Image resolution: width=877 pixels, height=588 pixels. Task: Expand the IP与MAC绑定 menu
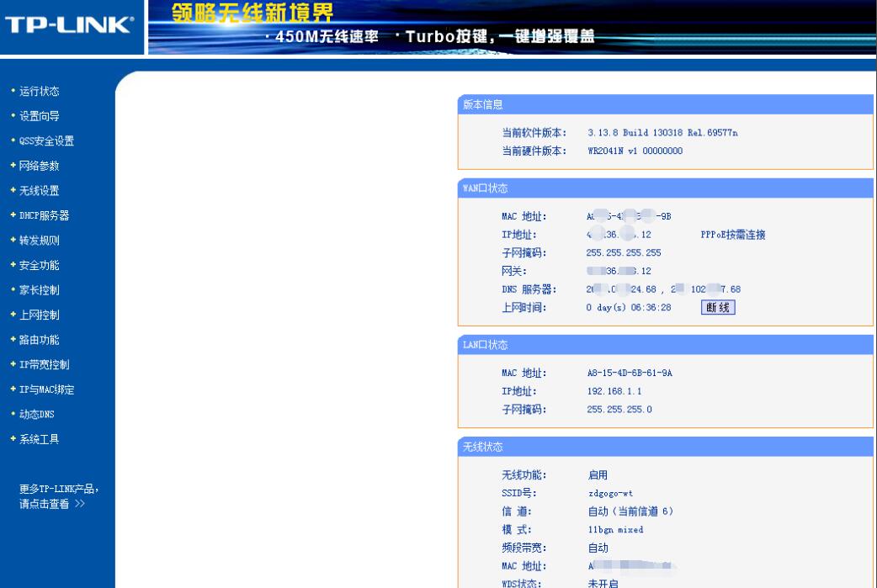[x=46, y=389]
